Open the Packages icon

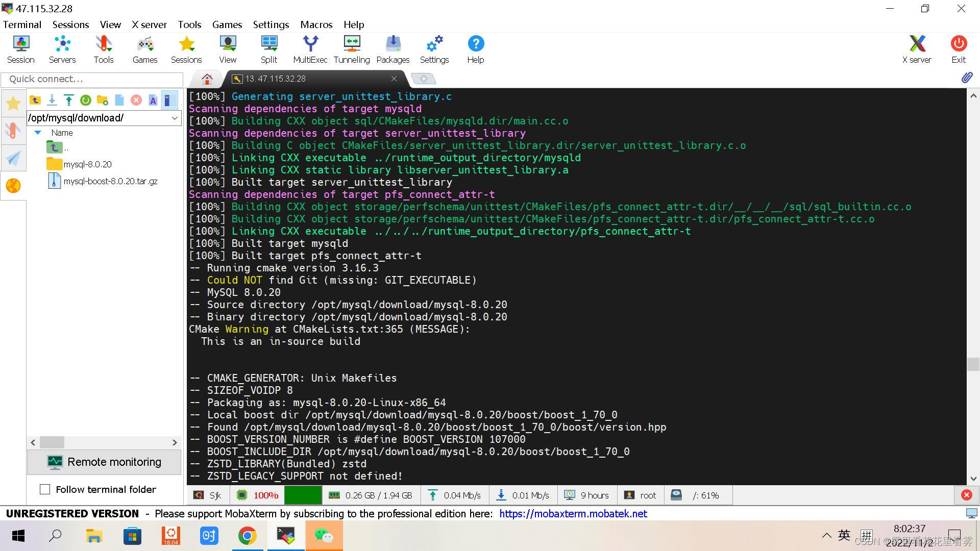393,49
